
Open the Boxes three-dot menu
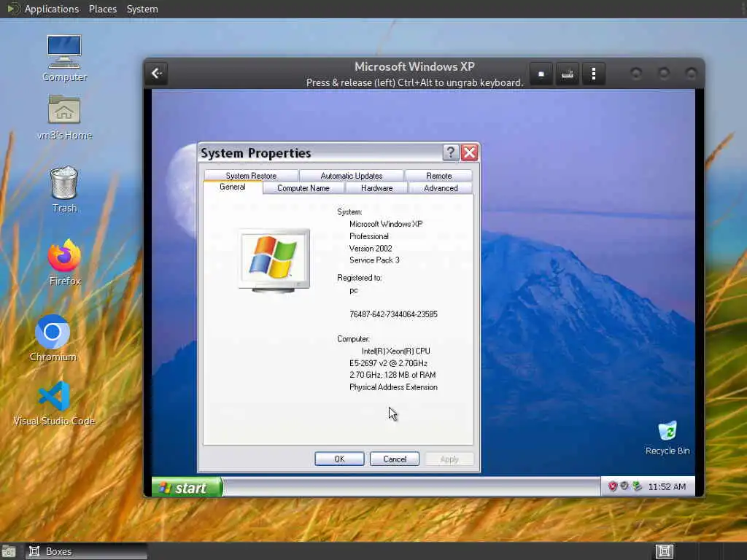click(x=594, y=74)
